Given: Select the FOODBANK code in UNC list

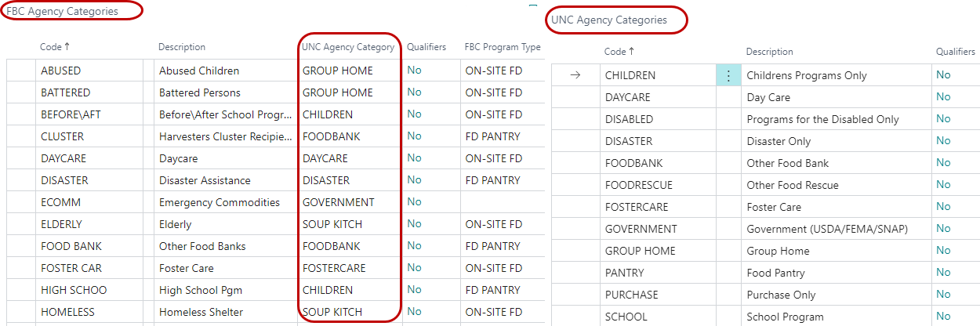Looking at the screenshot, I should coord(633,163).
